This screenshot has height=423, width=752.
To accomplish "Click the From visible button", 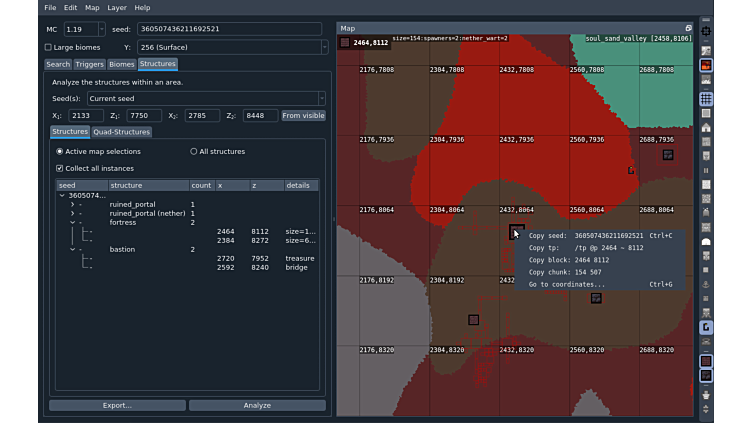I will tap(303, 116).
